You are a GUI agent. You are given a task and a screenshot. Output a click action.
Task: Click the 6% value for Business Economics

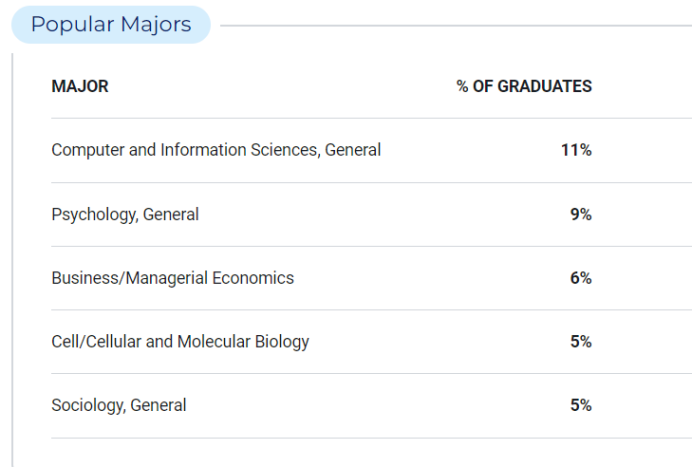coord(581,278)
